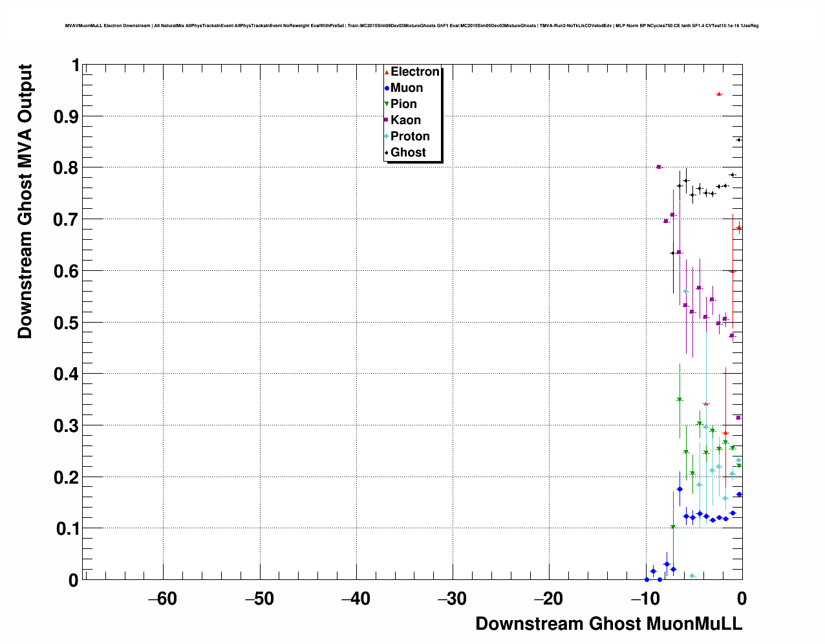The height and width of the screenshot is (644, 825).
Task: Select the purple Kaon square legend marker
Action: [x=387, y=120]
